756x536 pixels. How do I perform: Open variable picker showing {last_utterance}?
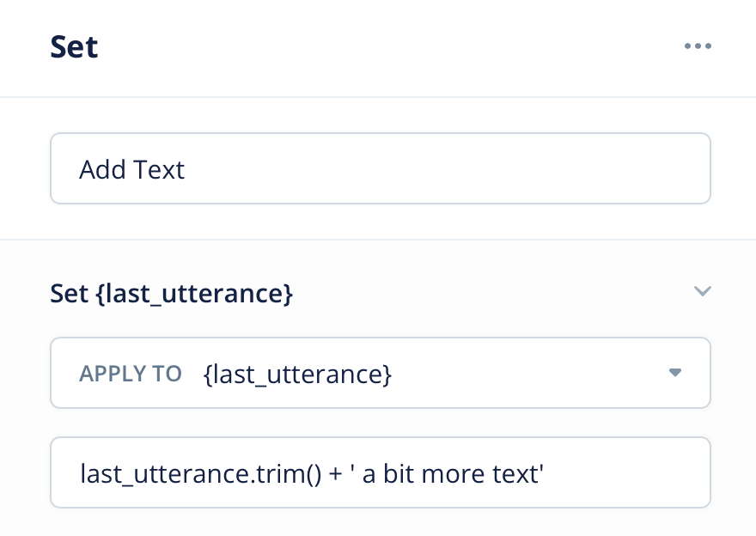coord(381,373)
